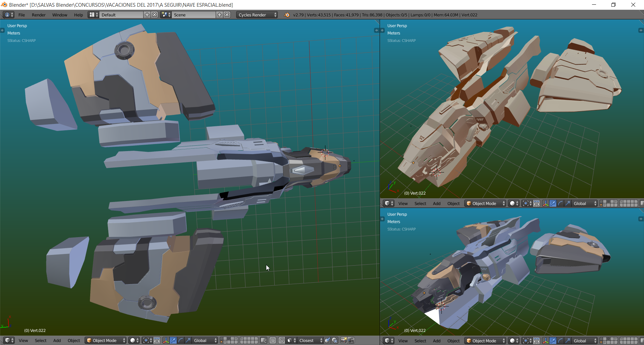Delete the active scene
The height and width of the screenshot is (345, 644).
click(x=227, y=15)
